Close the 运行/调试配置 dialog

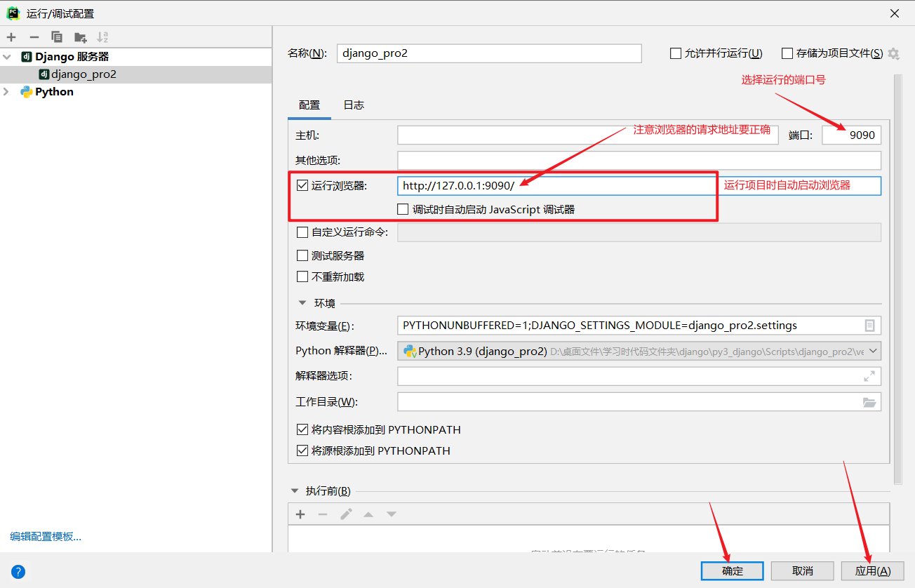[x=894, y=13]
